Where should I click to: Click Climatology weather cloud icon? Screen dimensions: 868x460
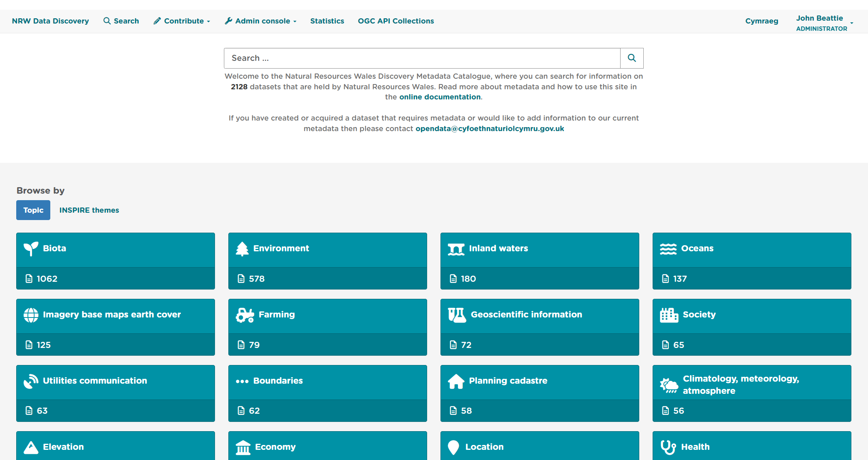tap(669, 385)
